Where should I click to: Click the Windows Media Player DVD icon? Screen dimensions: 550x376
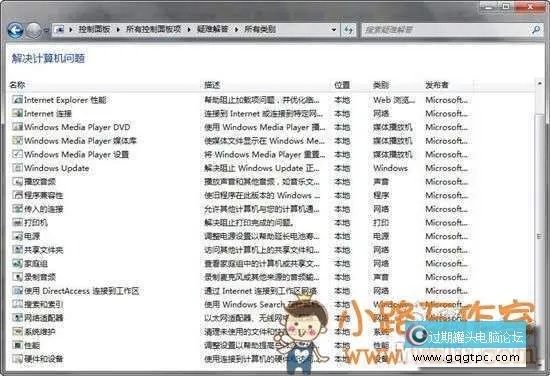(x=17, y=127)
